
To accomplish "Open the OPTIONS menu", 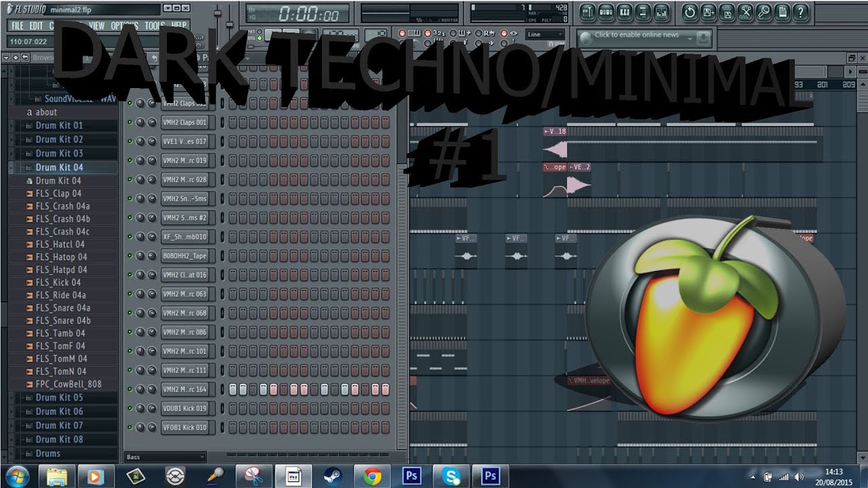I will coord(125,26).
